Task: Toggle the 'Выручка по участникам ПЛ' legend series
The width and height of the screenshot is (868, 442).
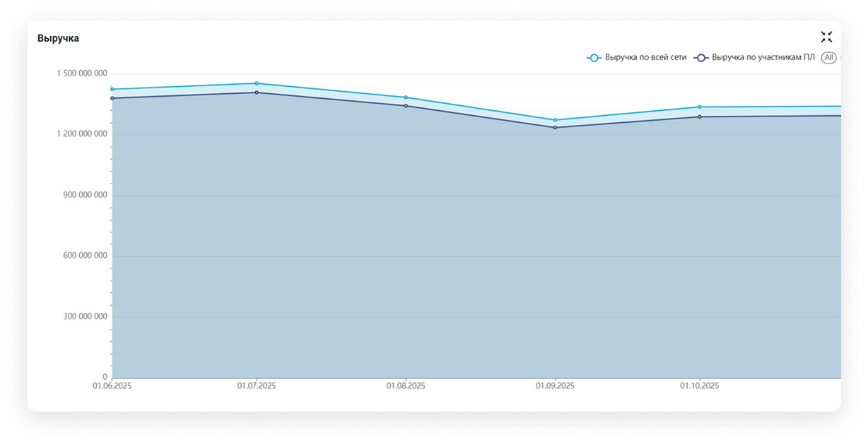Action: (x=754, y=58)
